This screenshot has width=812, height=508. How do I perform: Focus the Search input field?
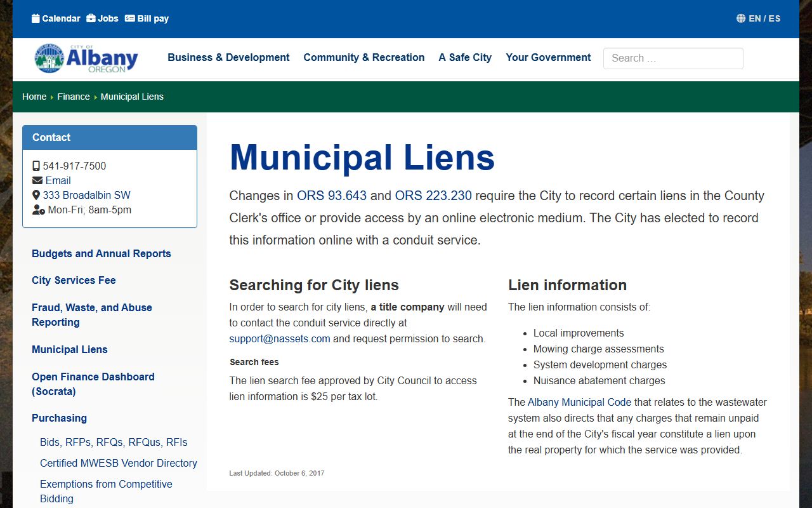673,58
